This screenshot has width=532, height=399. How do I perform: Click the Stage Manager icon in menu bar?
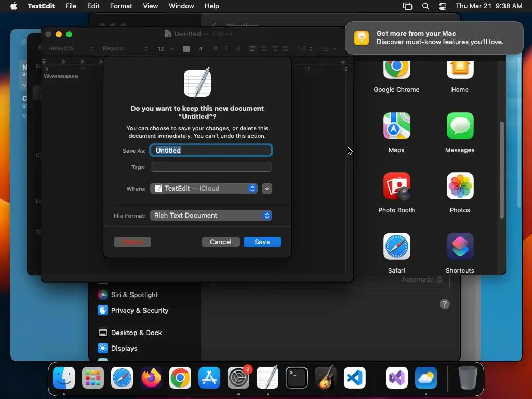(x=407, y=6)
